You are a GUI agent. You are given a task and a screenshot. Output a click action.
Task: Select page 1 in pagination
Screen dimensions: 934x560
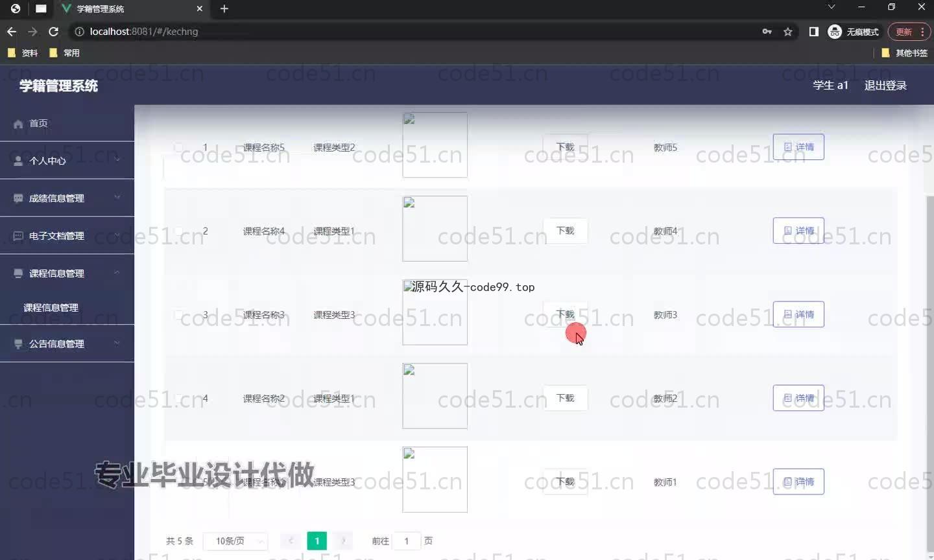pos(317,541)
